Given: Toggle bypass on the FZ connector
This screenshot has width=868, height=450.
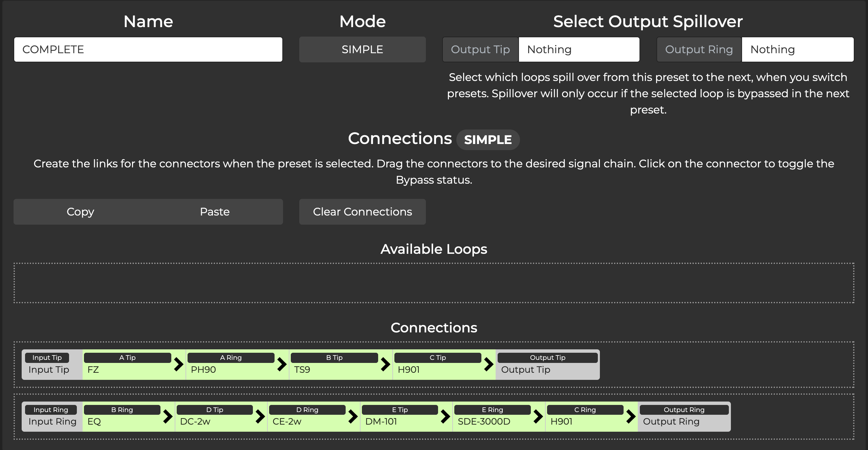Looking at the screenshot, I should click(127, 369).
